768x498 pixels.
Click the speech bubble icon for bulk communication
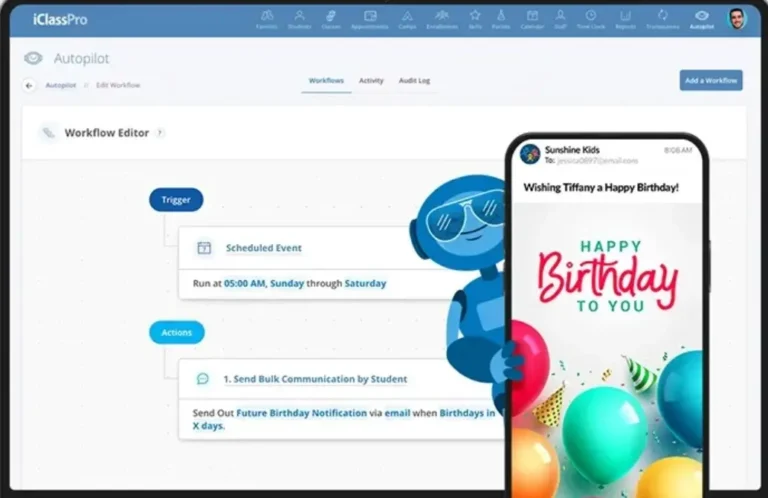coord(203,379)
